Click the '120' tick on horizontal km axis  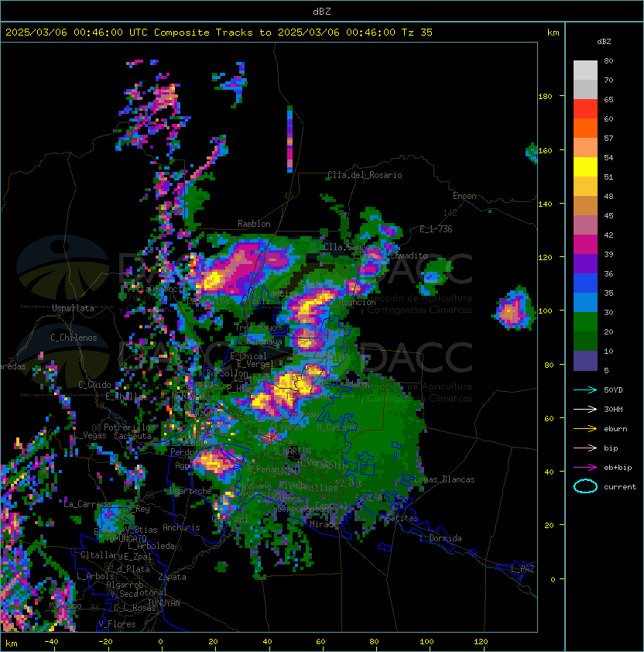(x=481, y=642)
